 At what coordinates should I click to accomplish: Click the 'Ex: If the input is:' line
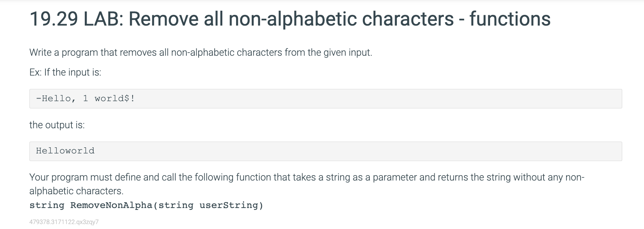65,72
